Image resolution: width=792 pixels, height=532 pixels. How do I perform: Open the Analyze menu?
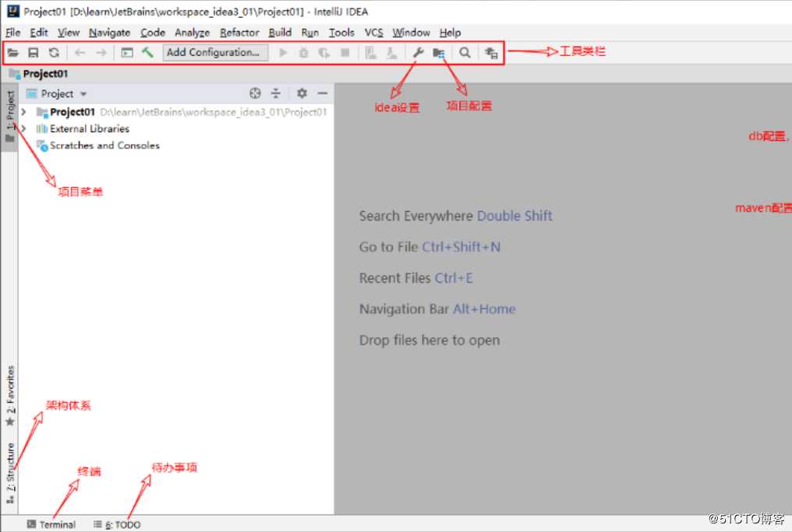[x=192, y=33]
